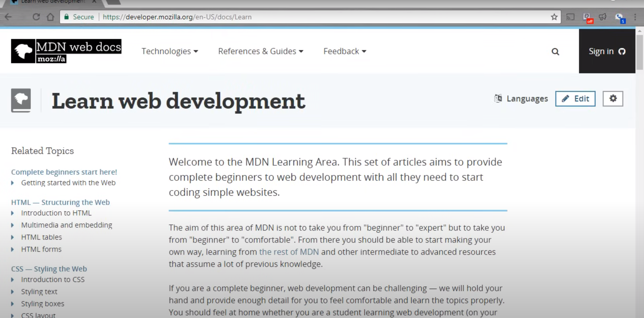Image resolution: width=644 pixels, height=318 pixels.
Task: Click the extension icon with blue 5 badge
Action: point(620,17)
